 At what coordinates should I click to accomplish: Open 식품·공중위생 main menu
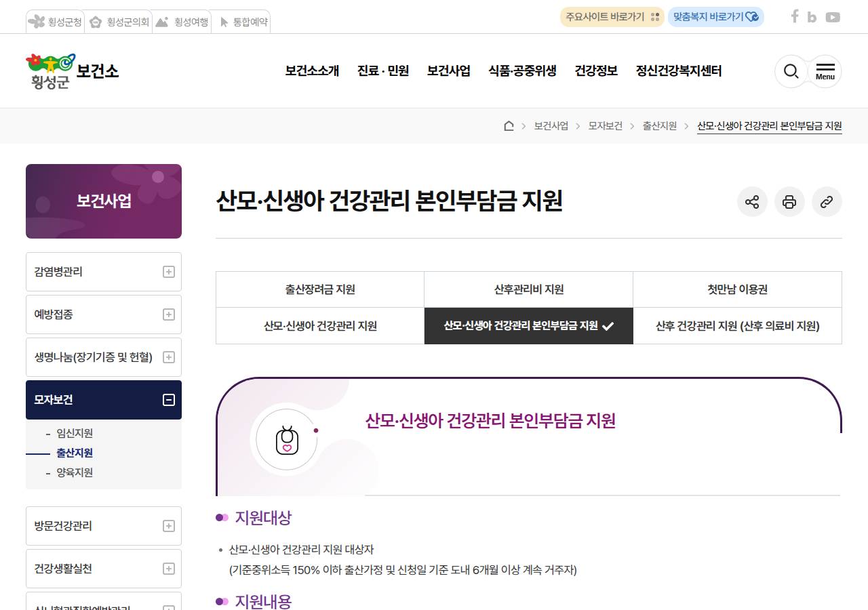coord(522,70)
